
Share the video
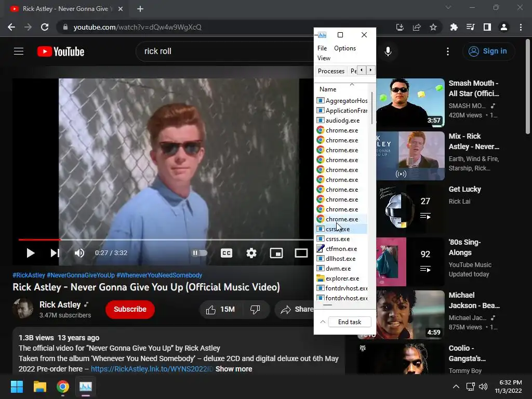click(295, 310)
